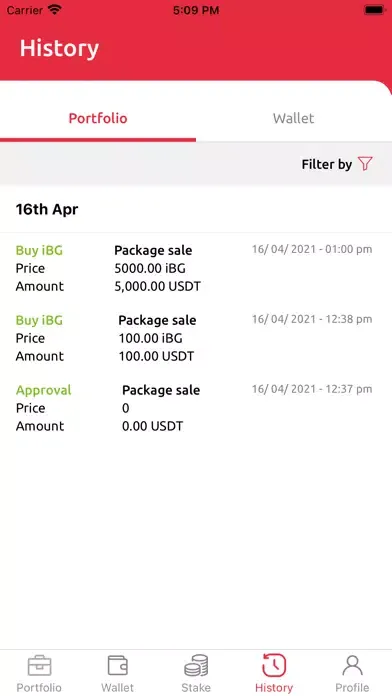The width and height of the screenshot is (392, 696).
Task: Tap the 16th Apr date header
Action: click(x=47, y=209)
